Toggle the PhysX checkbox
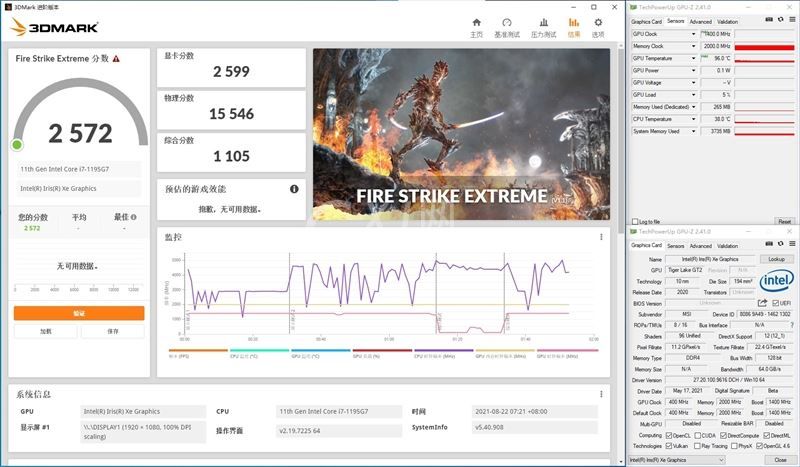 click(x=734, y=446)
